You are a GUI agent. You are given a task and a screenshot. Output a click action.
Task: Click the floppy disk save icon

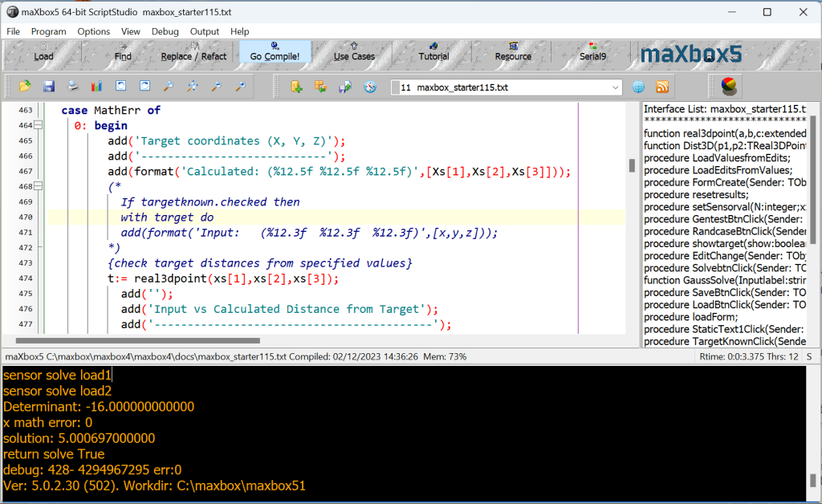click(49, 87)
